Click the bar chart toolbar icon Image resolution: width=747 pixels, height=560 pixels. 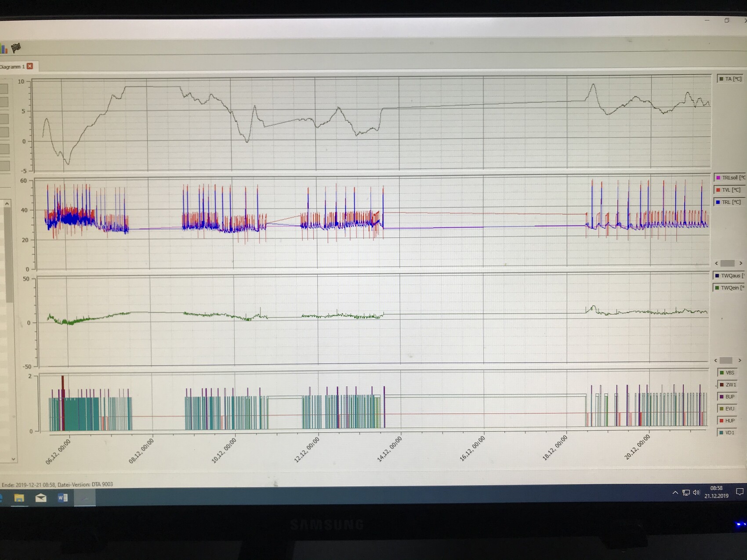coord(4,48)
